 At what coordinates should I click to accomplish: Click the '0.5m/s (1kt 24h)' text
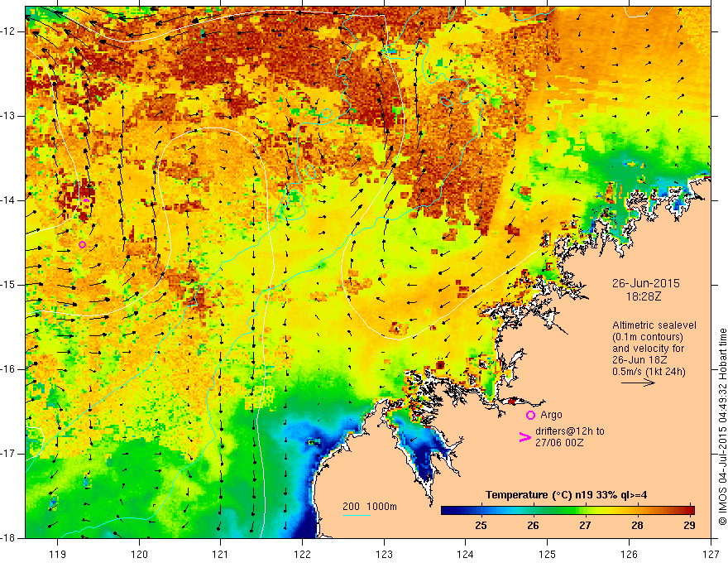649,371
